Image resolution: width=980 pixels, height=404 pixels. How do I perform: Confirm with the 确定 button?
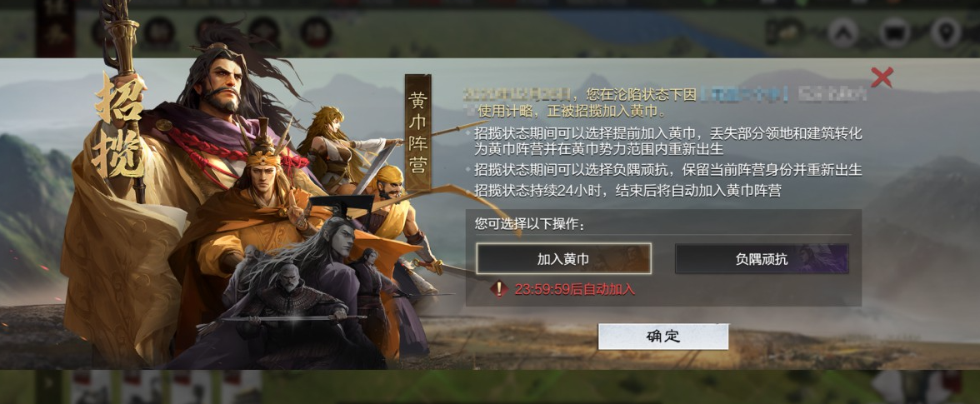click(x=663, y=337)
